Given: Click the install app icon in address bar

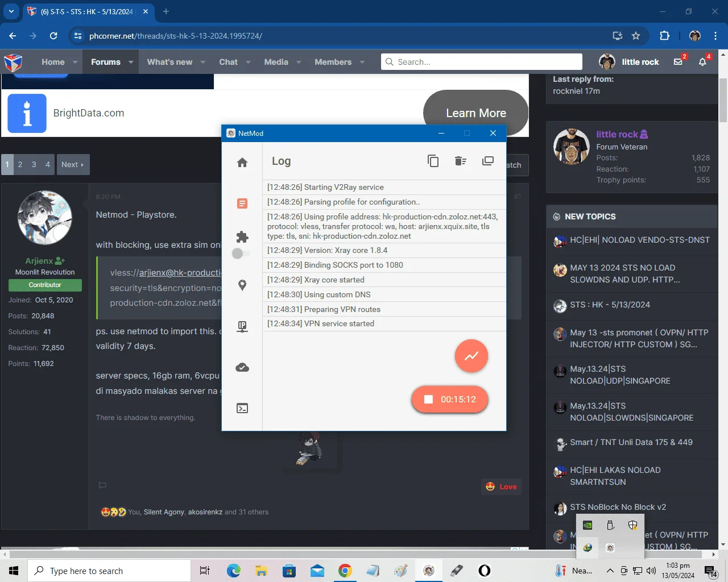Looking at the screenshot, I should click(x=618, y=36).
